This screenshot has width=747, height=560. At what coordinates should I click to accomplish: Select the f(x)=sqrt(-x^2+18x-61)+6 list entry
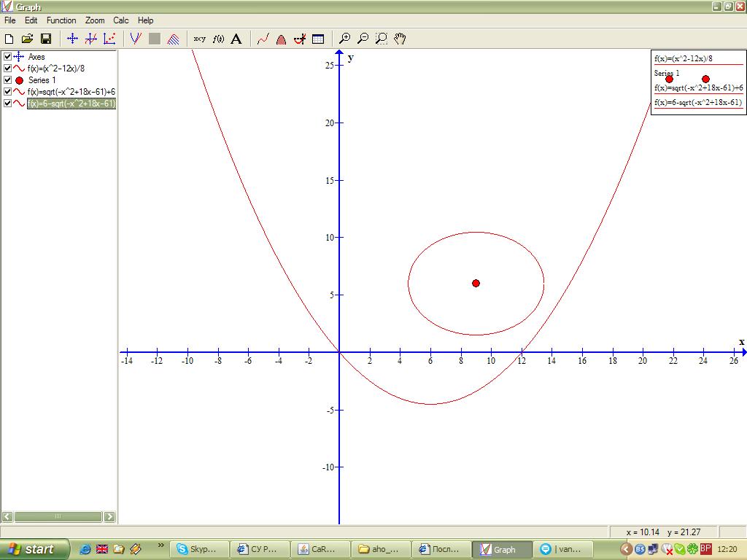point(71,91)
